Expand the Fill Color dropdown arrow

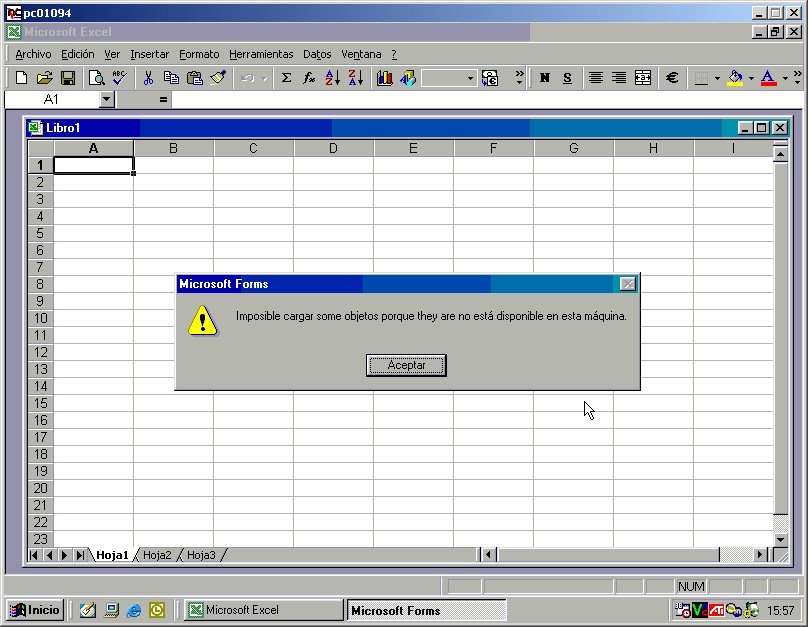click(x=751, y=78)
